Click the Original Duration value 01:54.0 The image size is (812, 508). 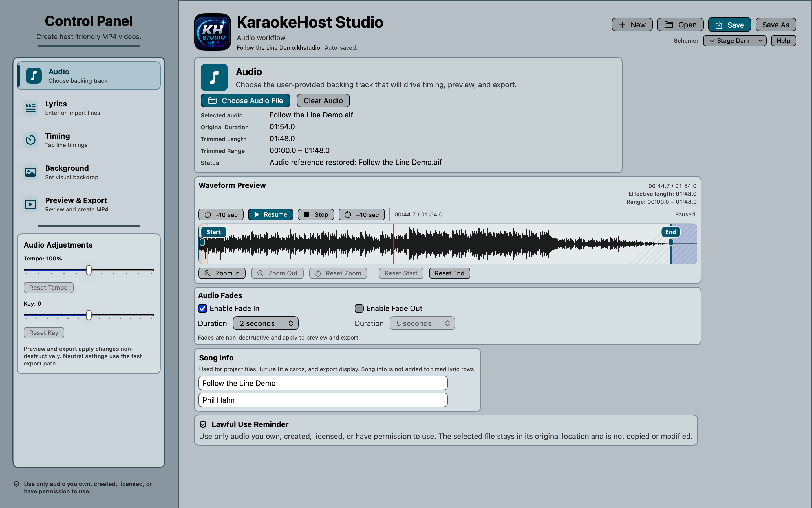[282, 127]
